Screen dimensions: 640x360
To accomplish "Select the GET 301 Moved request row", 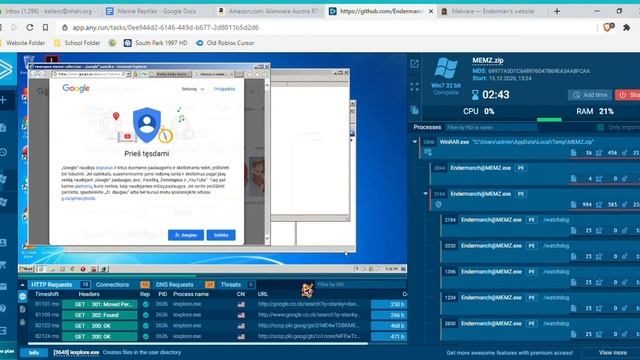I will (x=218, y=304).
